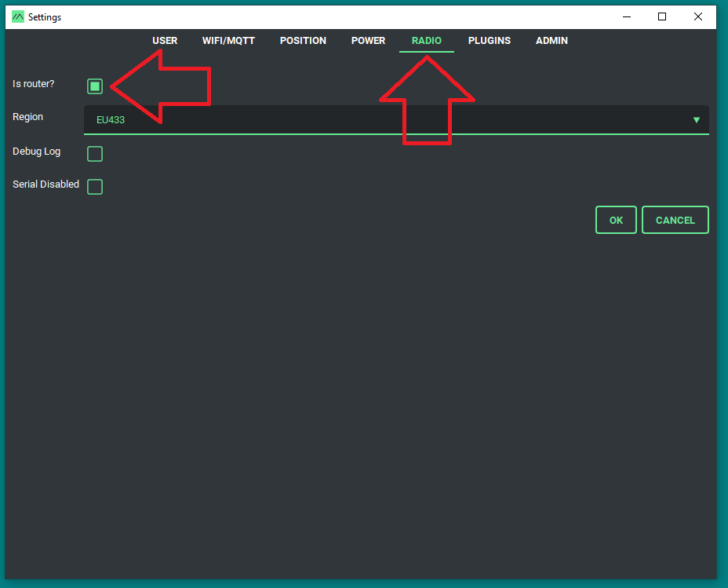The height and width of the screenshot is (588, 728).
Task: Minimize the Settings window
Action: 627,16
